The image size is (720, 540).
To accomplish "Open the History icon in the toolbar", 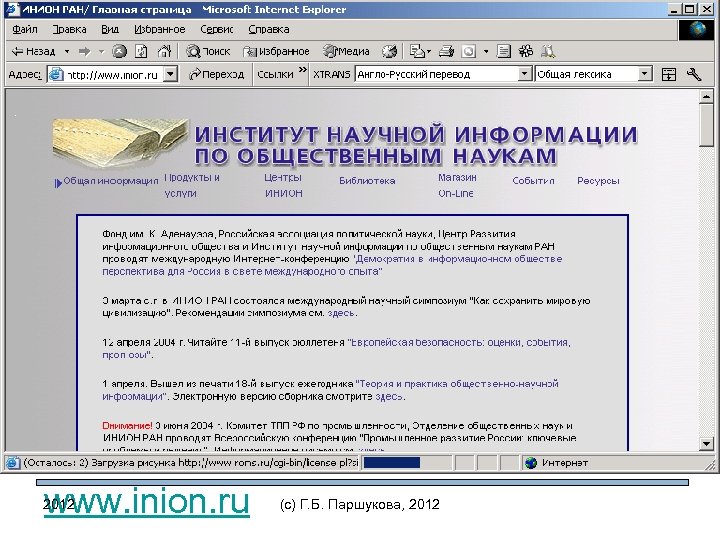I will tap(390, 51).
